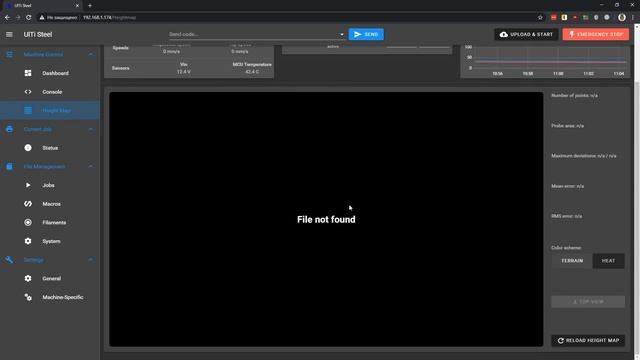
Task: Select the HEAT color scheme
Action: coord(608,261)
